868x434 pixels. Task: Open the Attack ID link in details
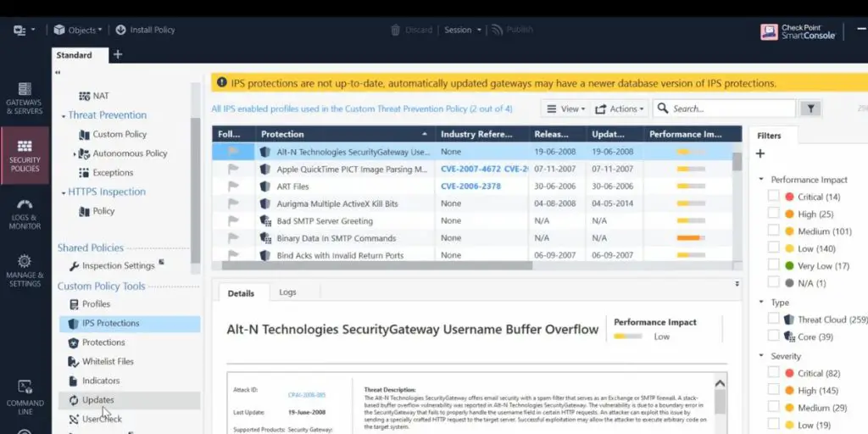coord(307,395)
